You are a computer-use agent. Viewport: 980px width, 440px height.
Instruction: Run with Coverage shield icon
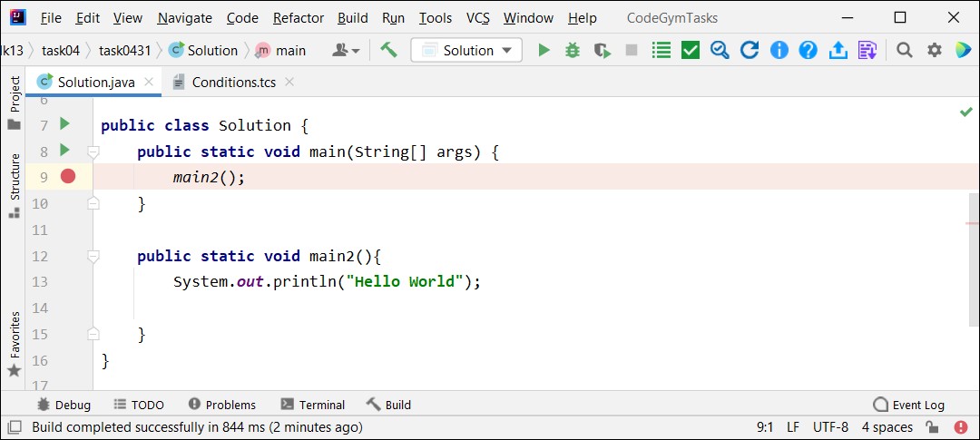point(602,50)
